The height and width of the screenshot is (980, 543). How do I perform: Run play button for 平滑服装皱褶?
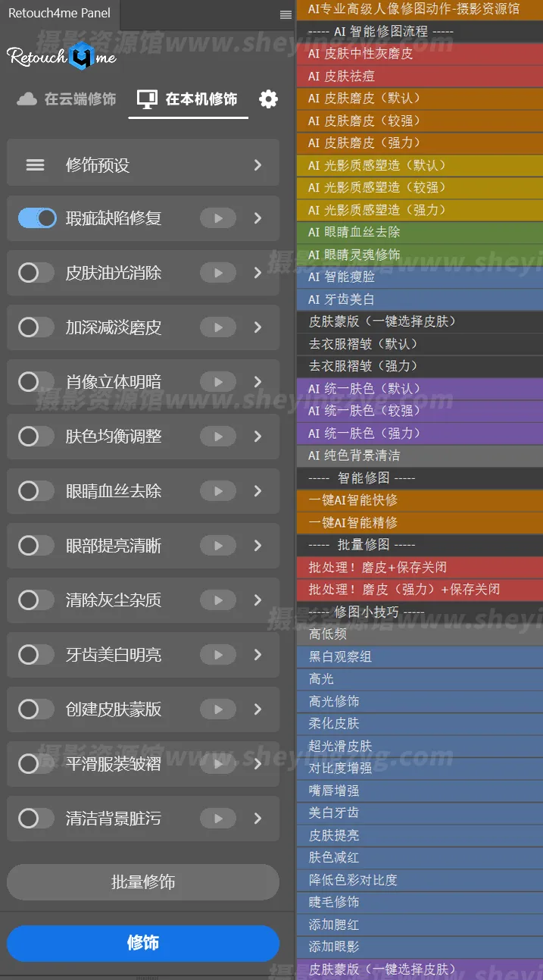coord(218,764)
